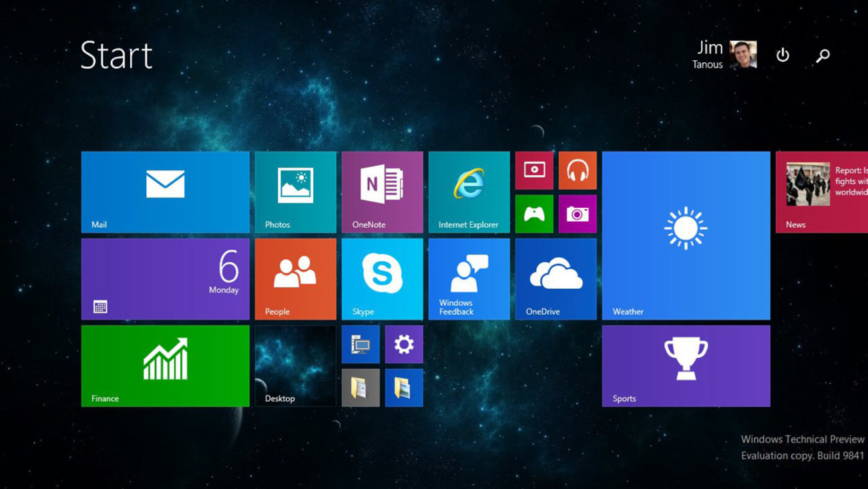Open the Skype app
The height and width of the screenshot is (489, 868).
(381, 279)
